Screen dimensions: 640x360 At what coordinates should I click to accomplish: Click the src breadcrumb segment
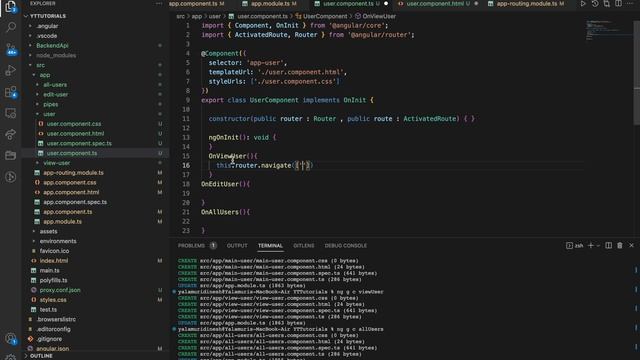tap(180, 16)
